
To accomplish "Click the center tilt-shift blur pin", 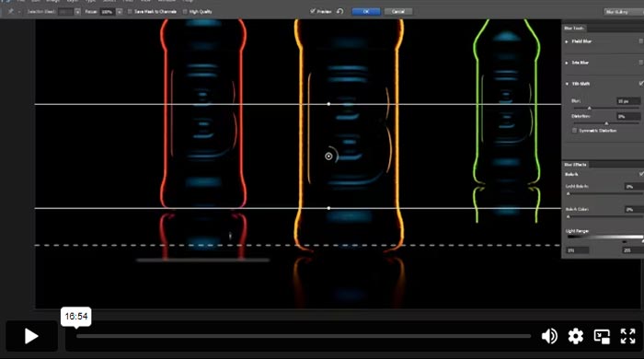I will tap(328, 156).
